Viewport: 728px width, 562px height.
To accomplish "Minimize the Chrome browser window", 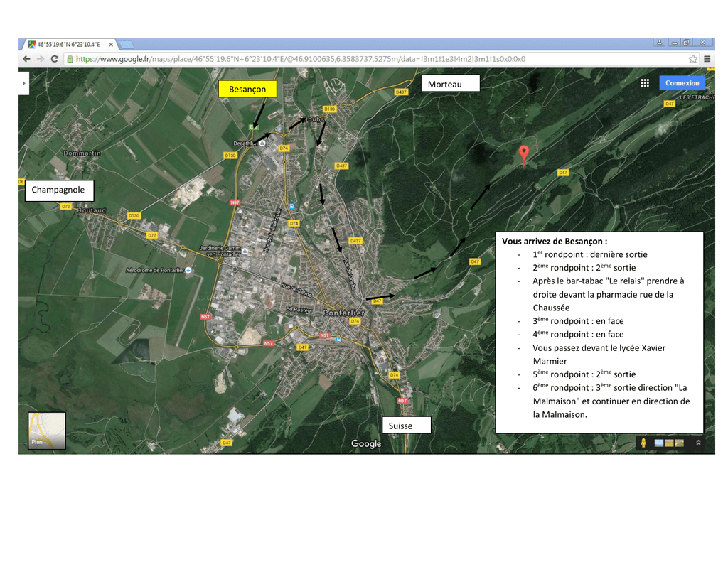I will click(x=674, y=42).
